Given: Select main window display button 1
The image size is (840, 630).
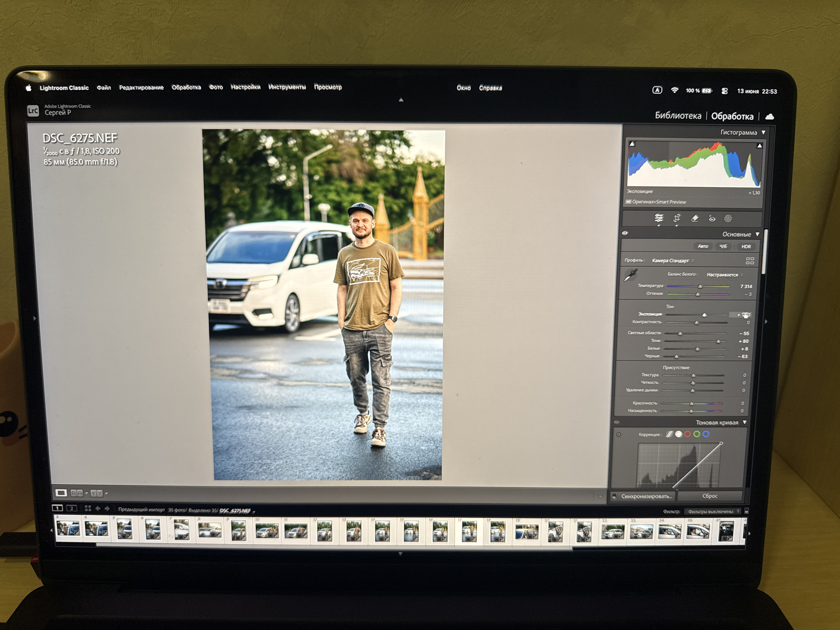Looking at the screenshot, I should pos(57,508).
